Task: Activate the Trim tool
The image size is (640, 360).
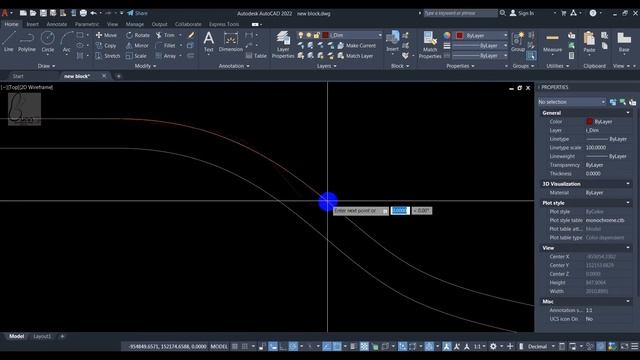Action: click(x=165, y=35)
